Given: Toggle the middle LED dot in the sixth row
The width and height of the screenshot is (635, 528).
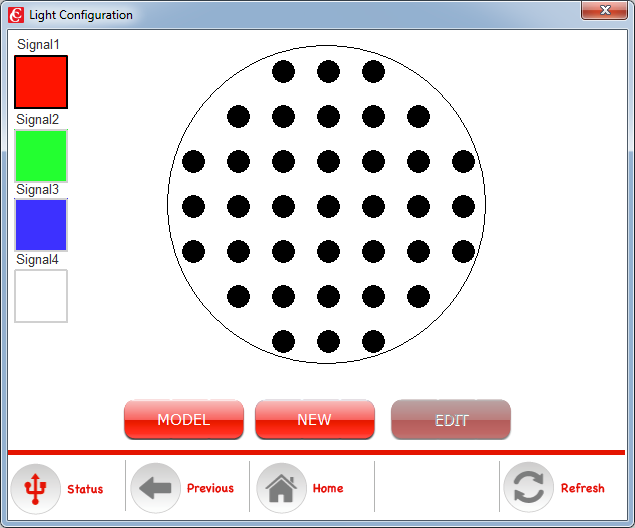Looking at the screenshot, I should pos(328,296).
